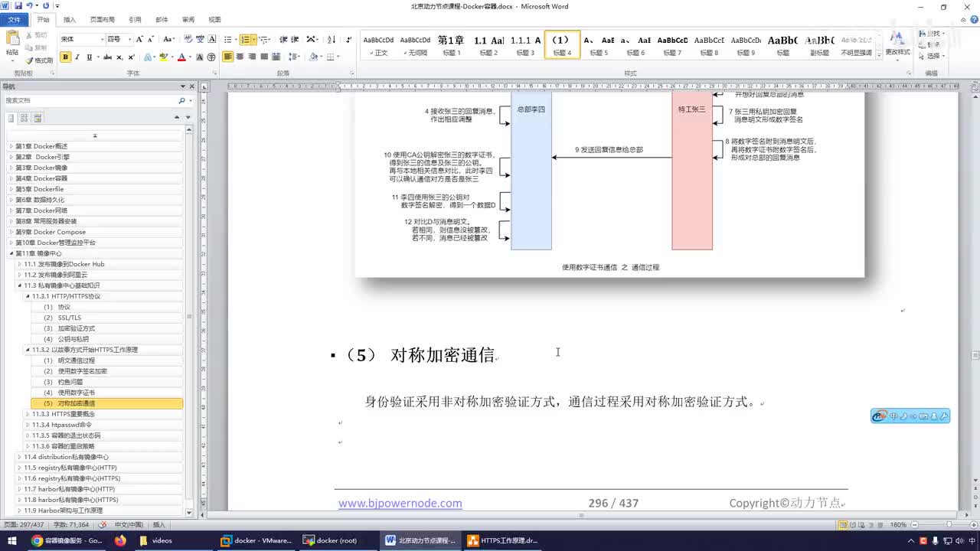Collapse the 11.3.2 heading node
The width and height of the screenshot is (980, 551).
pos(28,350)
